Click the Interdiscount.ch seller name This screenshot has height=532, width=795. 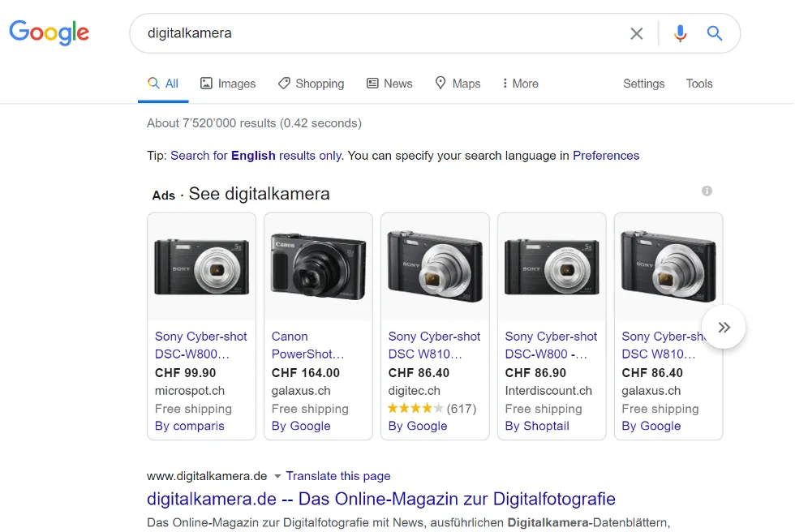(548, 391)
